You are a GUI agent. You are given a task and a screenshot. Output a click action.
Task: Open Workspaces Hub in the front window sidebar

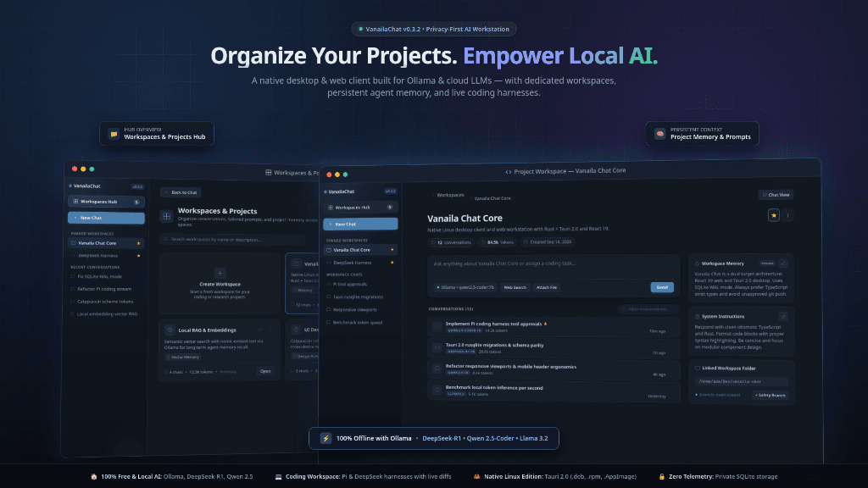click(x=360, y=208)
